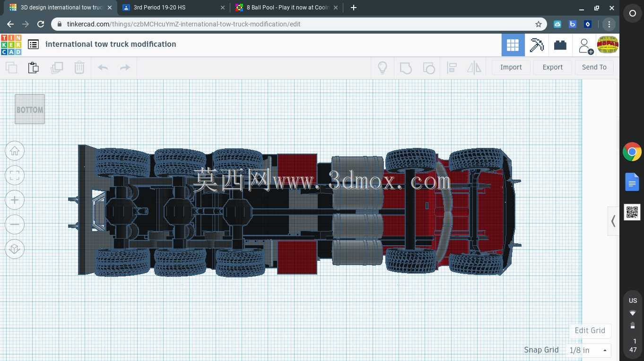Open the Snap Grid 1/8 in dropdown

point(589,350)
